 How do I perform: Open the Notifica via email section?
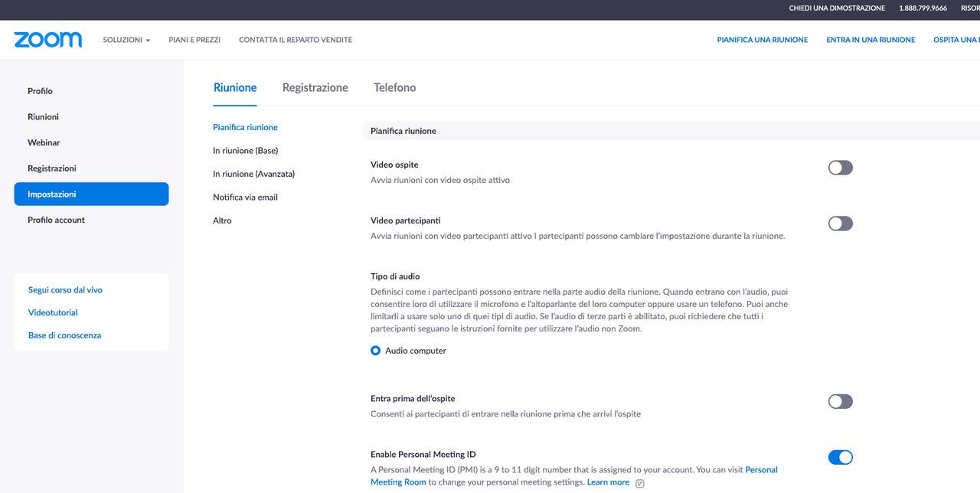(x=243, y=197)
